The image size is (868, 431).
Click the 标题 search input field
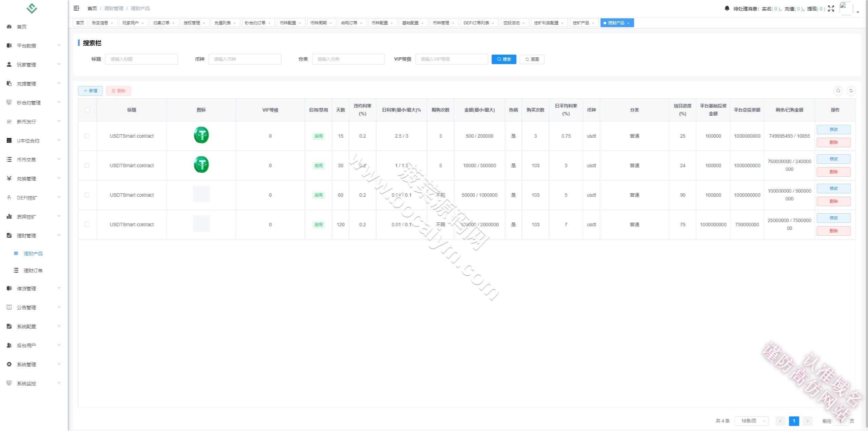(x=141, y=59)
